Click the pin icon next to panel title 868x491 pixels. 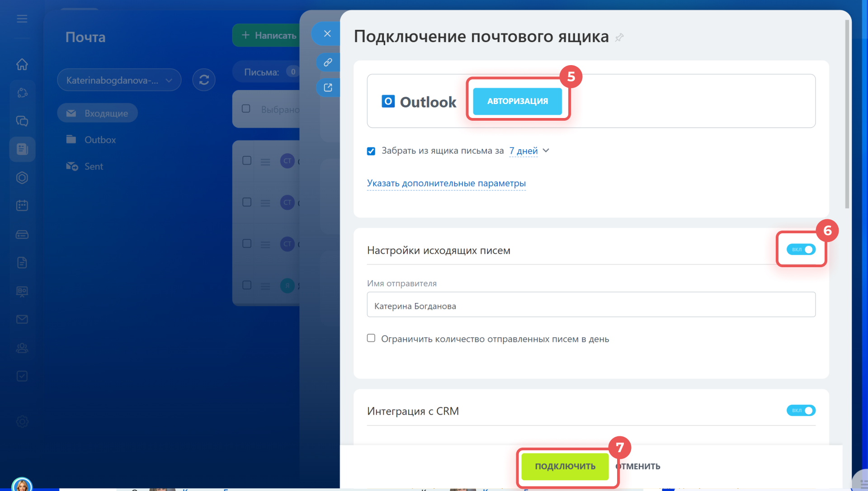[619, 38]
